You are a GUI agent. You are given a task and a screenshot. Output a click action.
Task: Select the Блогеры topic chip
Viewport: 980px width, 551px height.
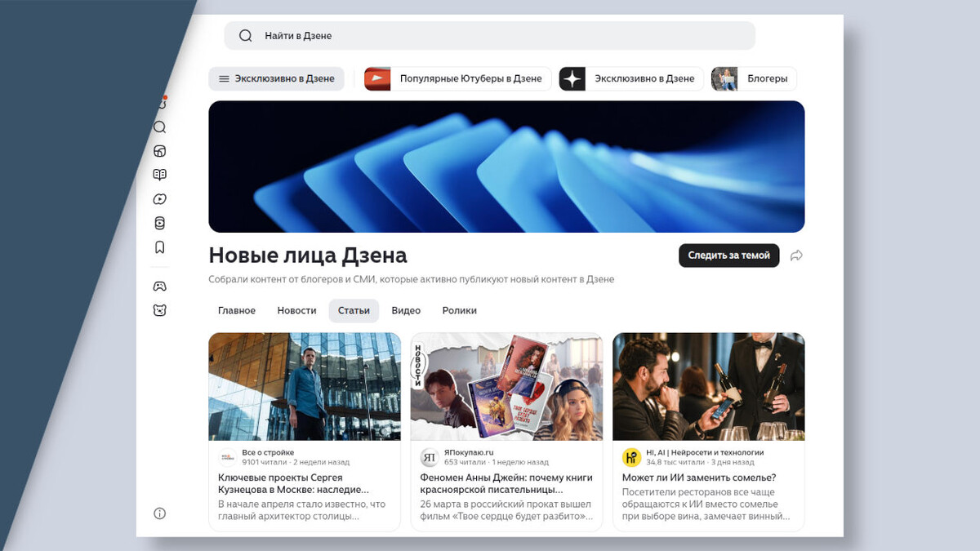tap(754, 78)
